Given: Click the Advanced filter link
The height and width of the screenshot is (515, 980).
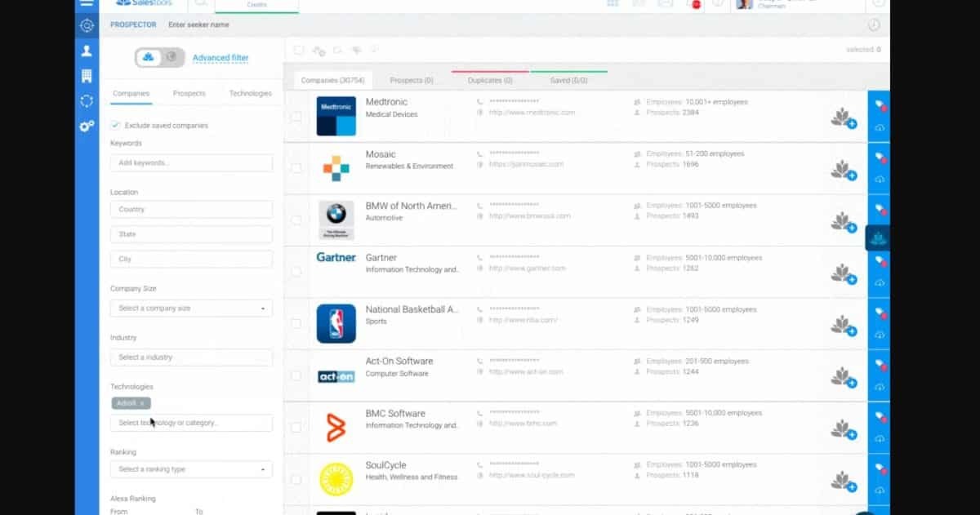Looking at the screenshot, I should 220,58.
